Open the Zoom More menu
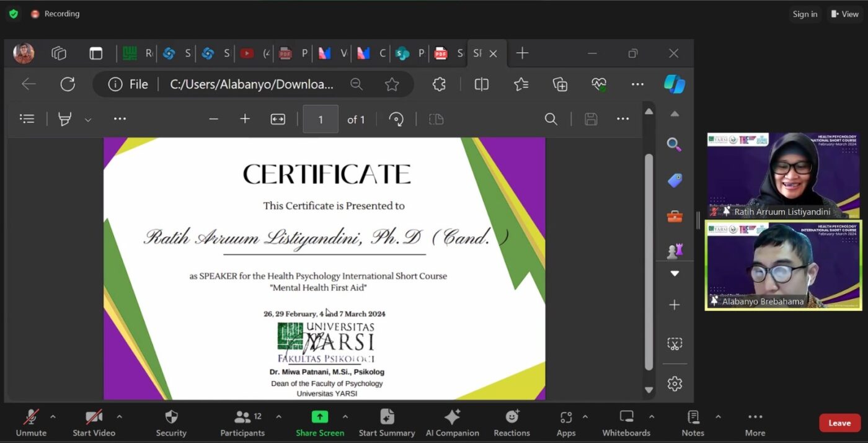The width and height of the screenshot is (868, 443). pos(755,423)
